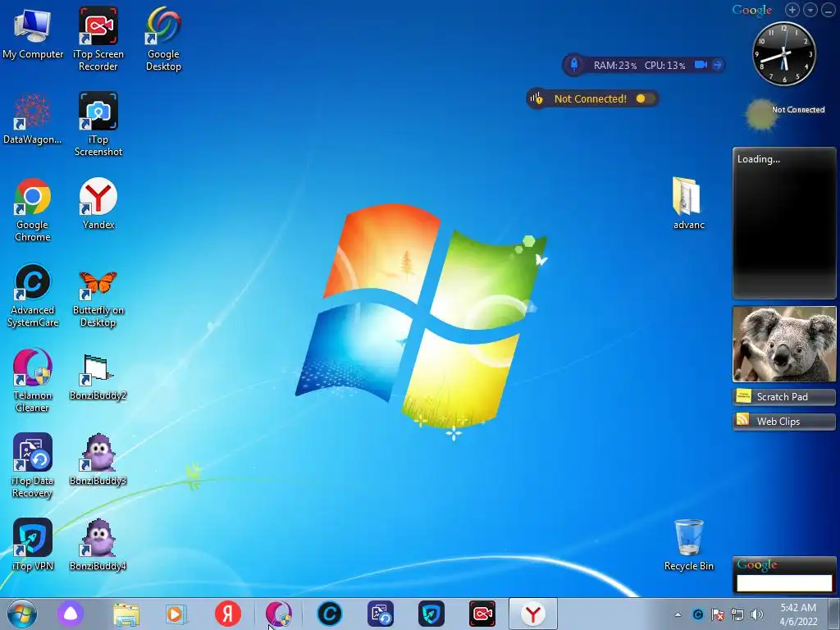Image resolution: width=840 pixels, height=630 pixels.
Task: Open iTop Screen Recorder from the taskbar
Action: click(x=482, y=614)
